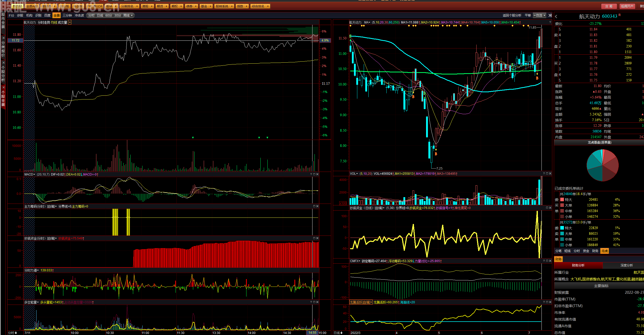
Task: Open the 分类报价 sidebar tab
Action: tap(3, 48)
